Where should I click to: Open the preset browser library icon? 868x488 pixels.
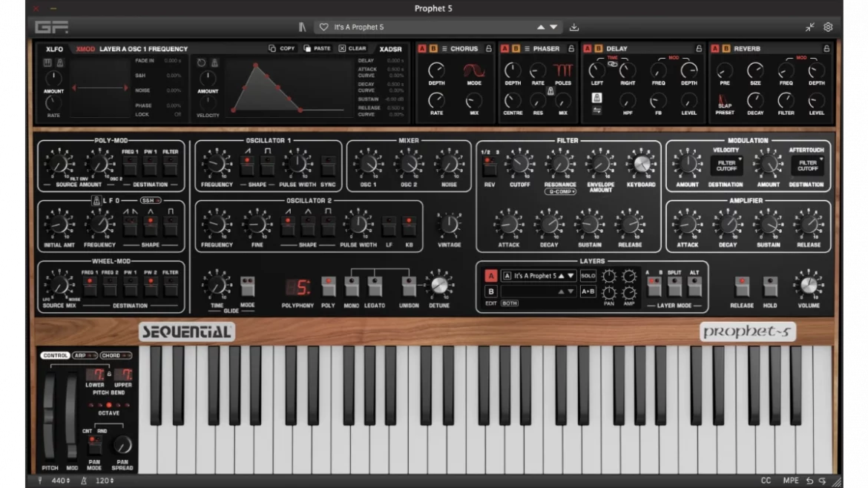(302, 27)
